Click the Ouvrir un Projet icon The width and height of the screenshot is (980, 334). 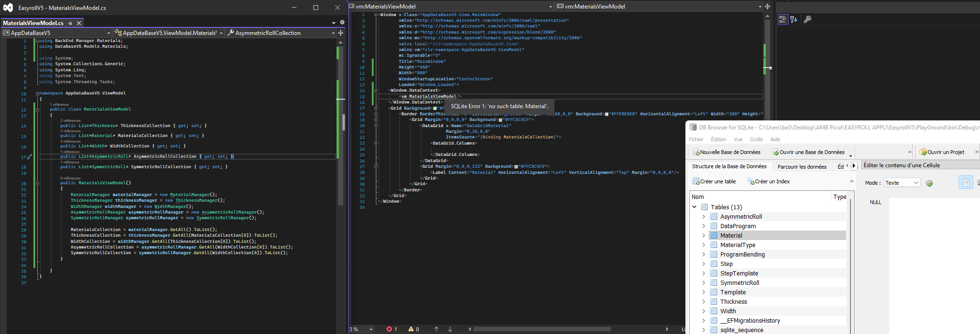(x=923, y=152)
